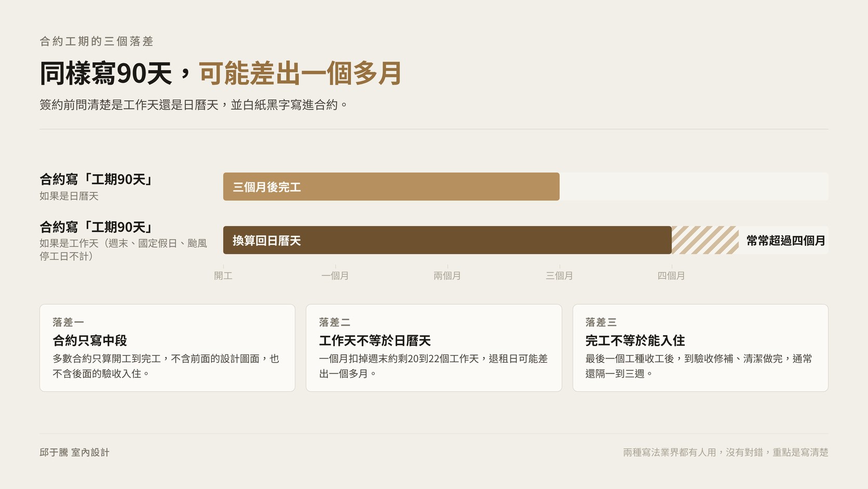This screenshot has width=868, height=489.
Task: Select the subtitle about 工作天還是日曆天
Action: point(193,105)
